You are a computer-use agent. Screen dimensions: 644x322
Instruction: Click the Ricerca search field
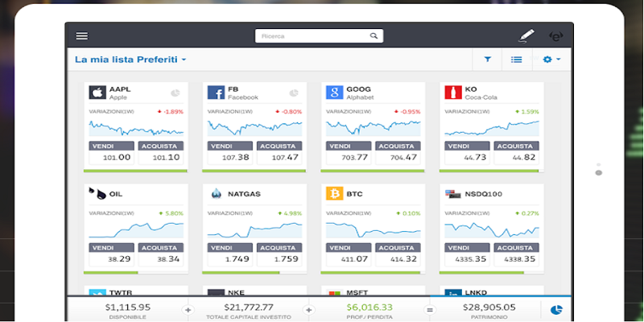pos(319,35)
